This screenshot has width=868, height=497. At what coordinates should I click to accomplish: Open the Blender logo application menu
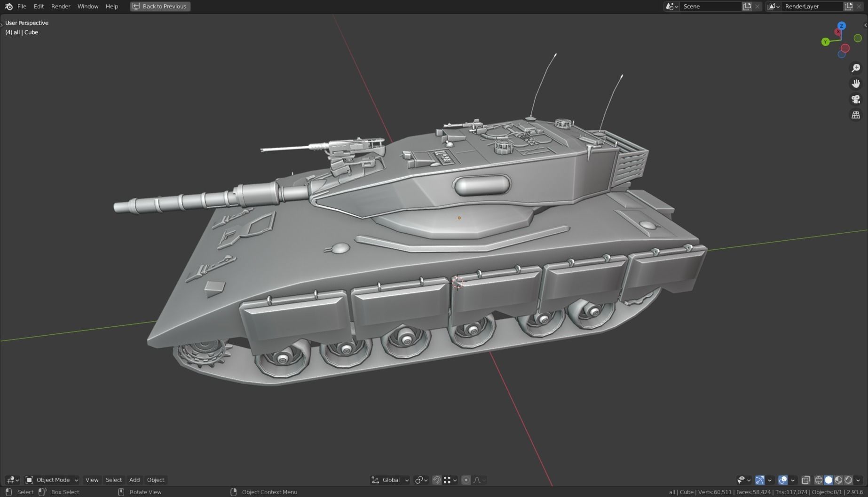pyautogui.click(x=8, y=7)
